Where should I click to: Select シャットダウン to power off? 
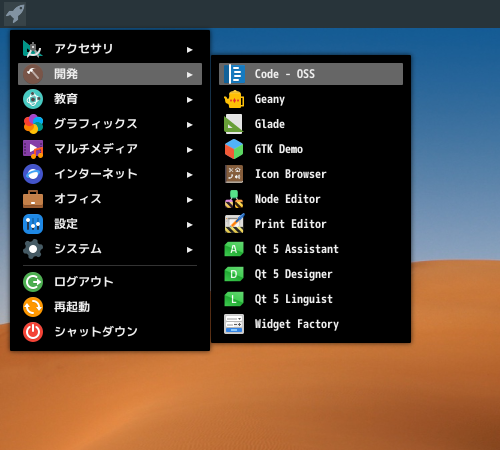click(110, 332)
